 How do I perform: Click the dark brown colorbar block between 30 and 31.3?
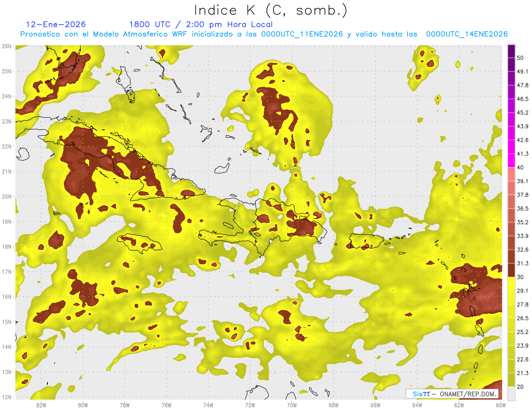coord(511,270)
